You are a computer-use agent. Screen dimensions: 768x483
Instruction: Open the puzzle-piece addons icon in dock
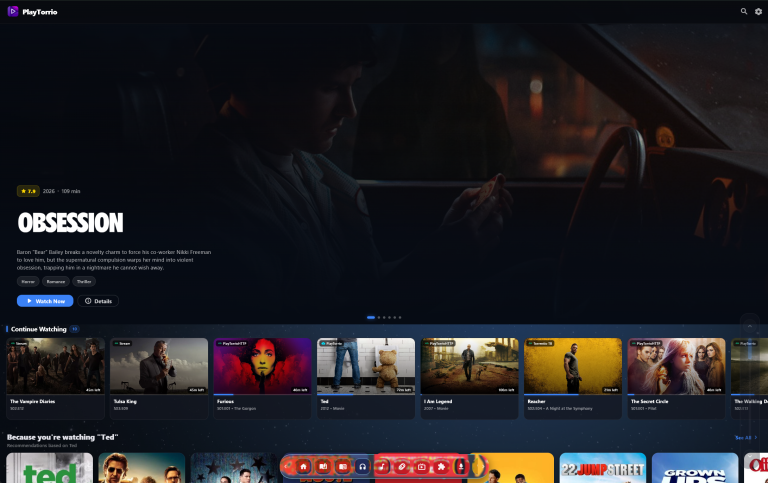click(441, 466)
